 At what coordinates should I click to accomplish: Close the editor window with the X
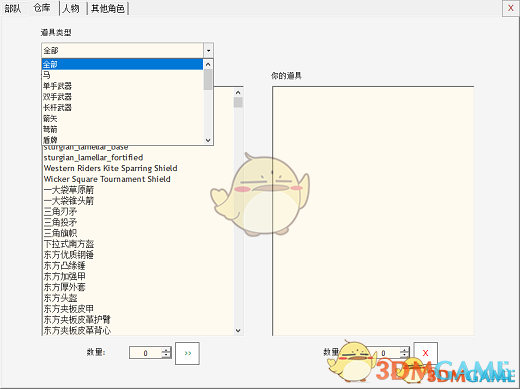510,8
